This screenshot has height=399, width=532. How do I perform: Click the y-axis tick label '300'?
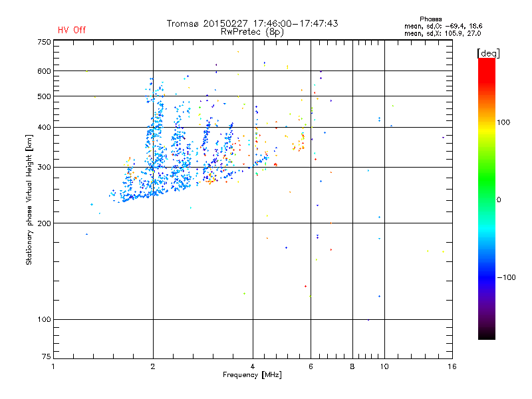coord(44,168)
